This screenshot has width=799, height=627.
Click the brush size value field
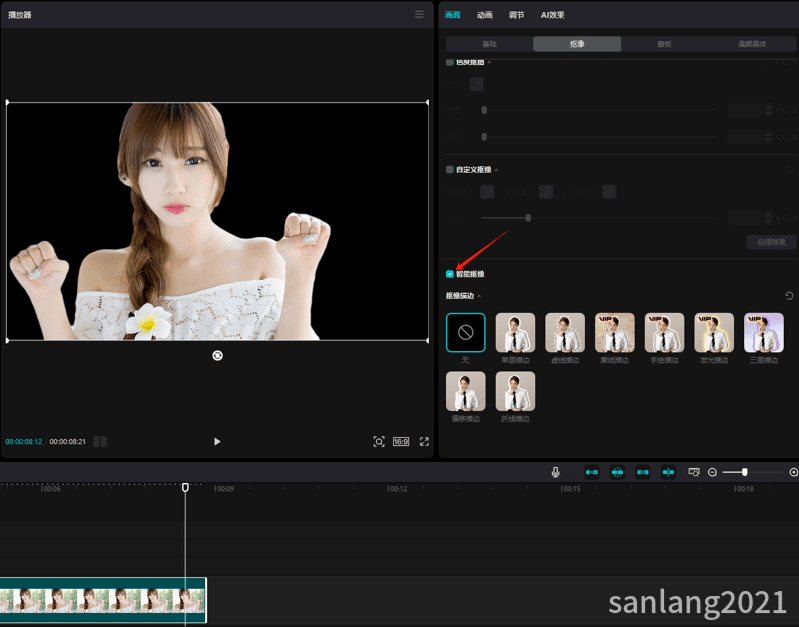(745, 218)
